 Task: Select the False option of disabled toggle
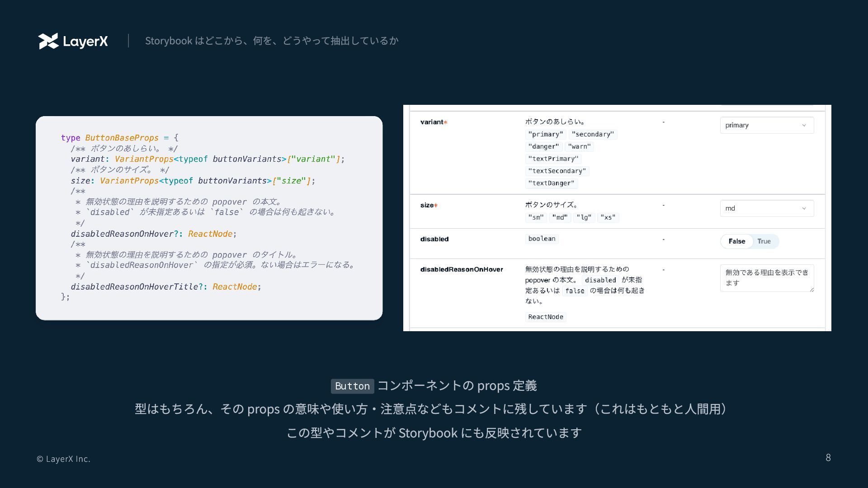[x=736, y=241]
